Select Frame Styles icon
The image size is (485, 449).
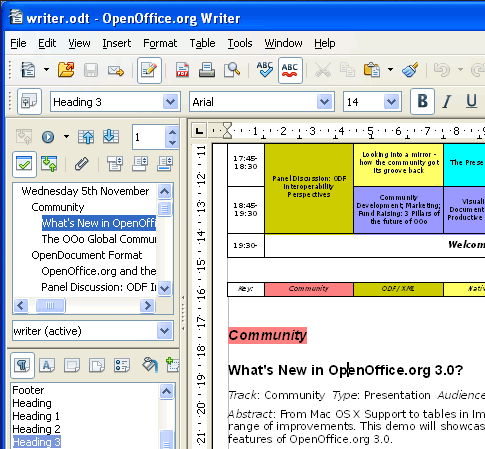point(72,365)
